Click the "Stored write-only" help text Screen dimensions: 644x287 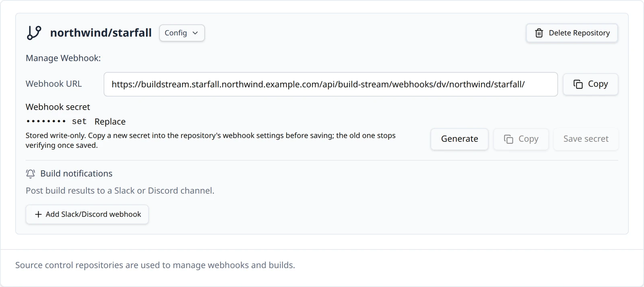[211, 140]
